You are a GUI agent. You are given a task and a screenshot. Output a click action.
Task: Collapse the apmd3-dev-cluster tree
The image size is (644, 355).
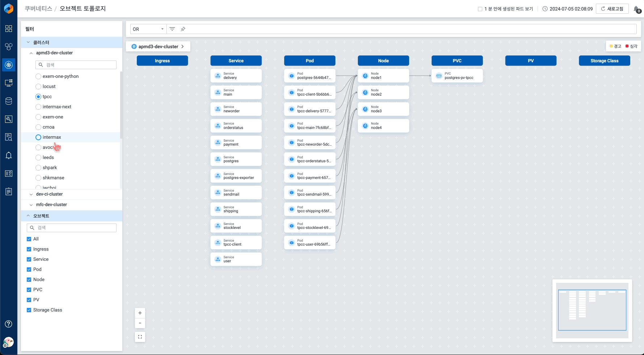(x=31, y=53)
